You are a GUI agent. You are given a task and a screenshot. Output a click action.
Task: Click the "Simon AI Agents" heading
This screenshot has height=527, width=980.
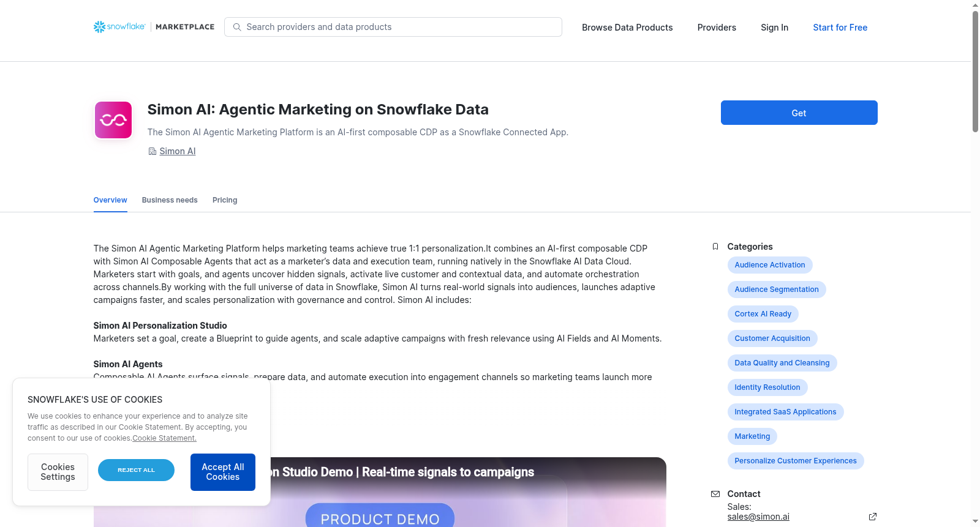(128, 364)
